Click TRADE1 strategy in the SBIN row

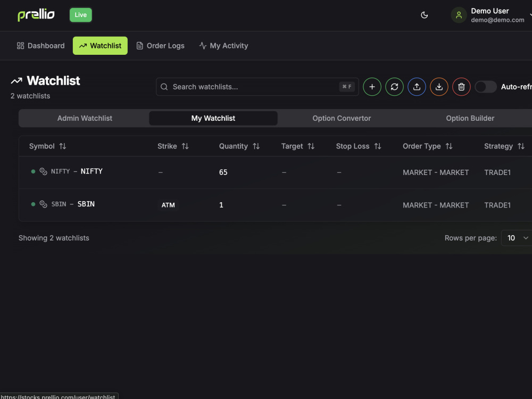pyautogui.click(x=497, y=205)
